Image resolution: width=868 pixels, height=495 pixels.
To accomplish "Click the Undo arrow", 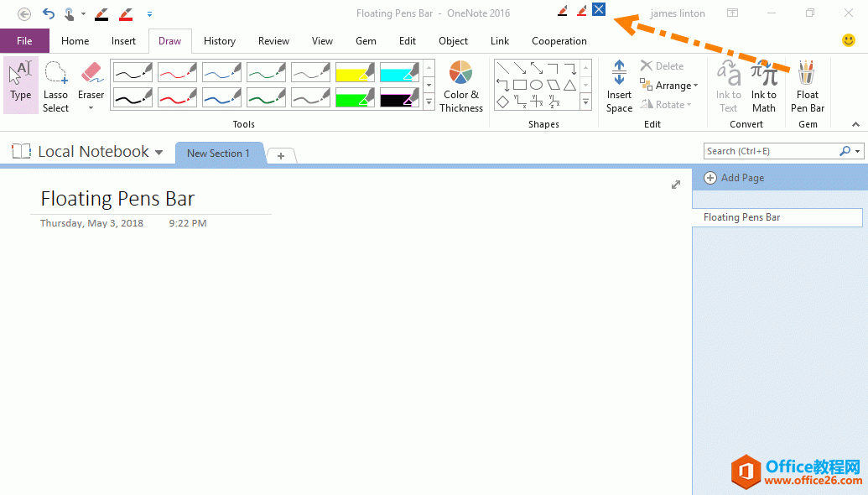I will tap(46, 13).
